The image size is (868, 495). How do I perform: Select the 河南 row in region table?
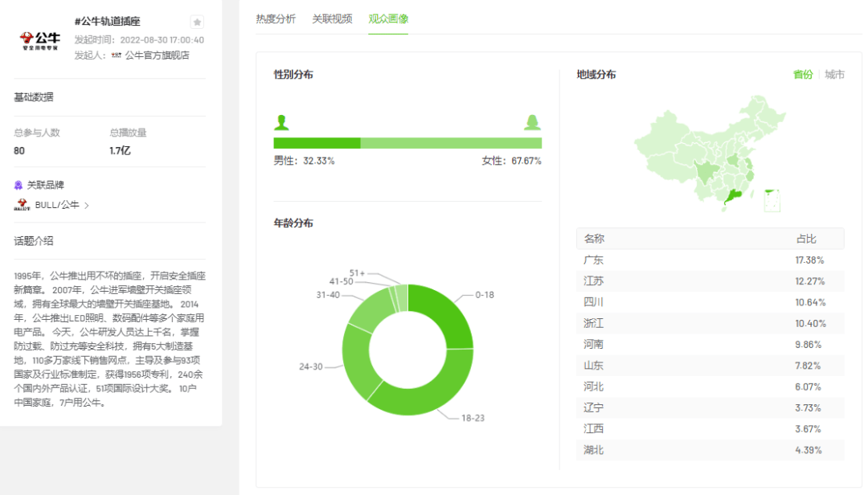[710, 344]
